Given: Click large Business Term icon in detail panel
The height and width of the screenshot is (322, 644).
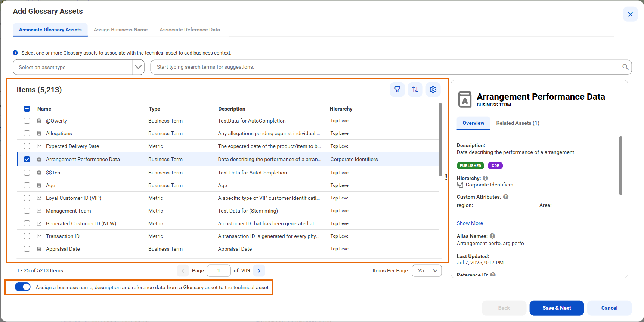Looking at the screenshot, I should point(465,99).
